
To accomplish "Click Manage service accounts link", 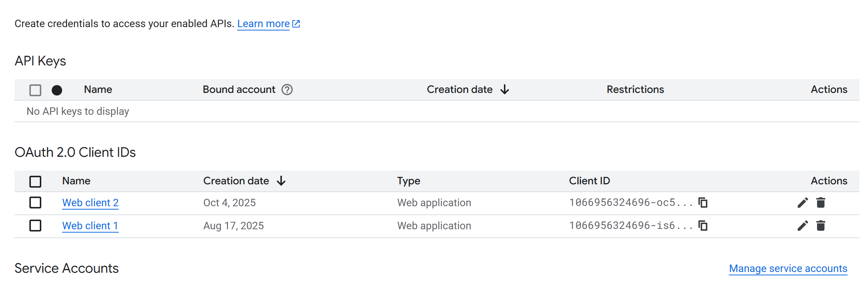I will [788, 268].
